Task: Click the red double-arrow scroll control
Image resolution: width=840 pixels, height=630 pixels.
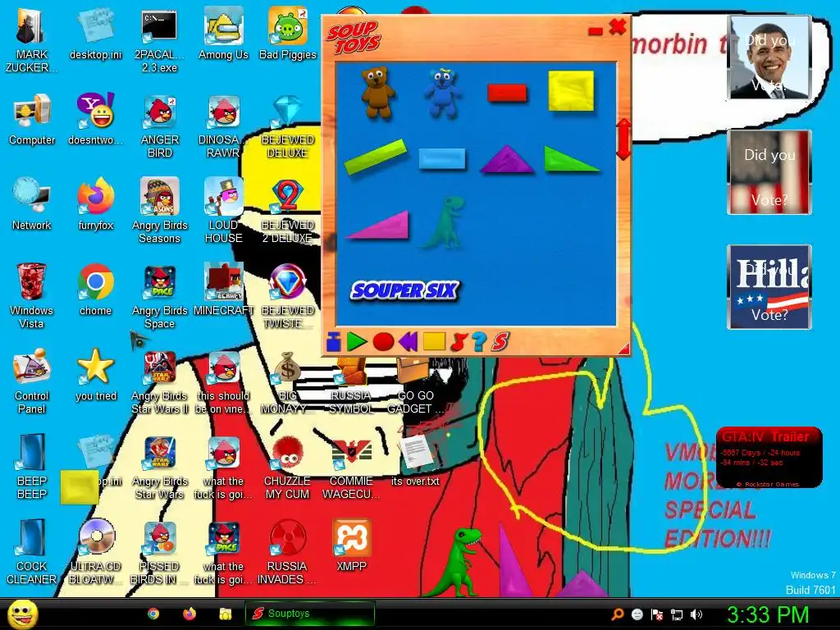Action: click(623, 139)
